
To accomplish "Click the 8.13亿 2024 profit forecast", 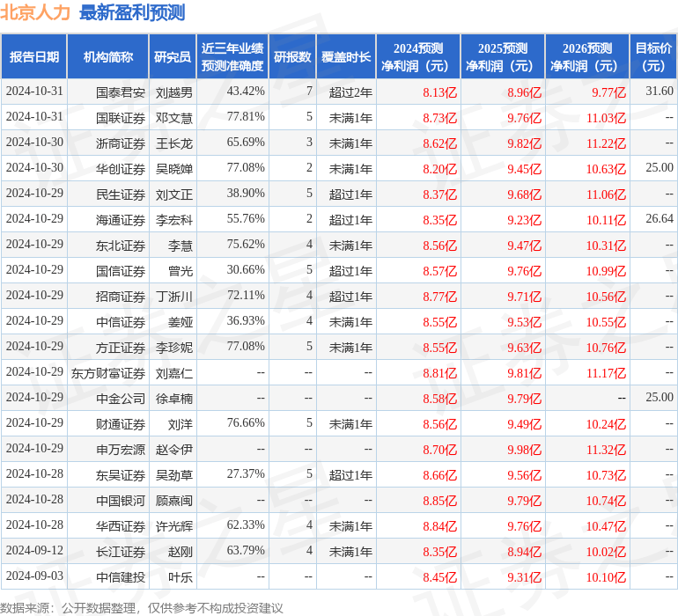I will [x=439, y=92].
